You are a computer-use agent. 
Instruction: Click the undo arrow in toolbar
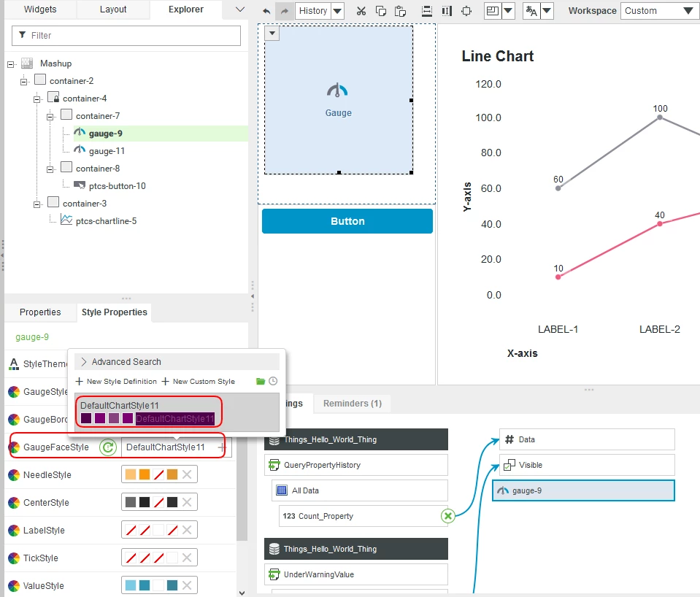point(266,11)
